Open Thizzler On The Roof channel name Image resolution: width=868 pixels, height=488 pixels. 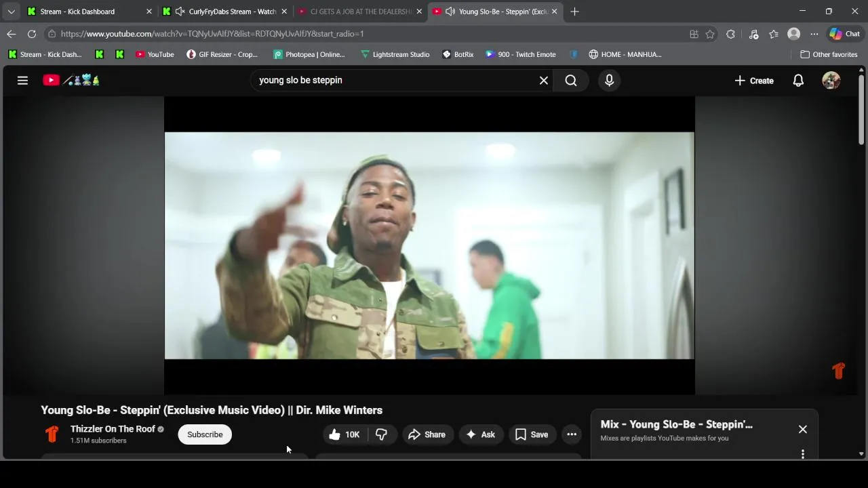click(113, 429)
